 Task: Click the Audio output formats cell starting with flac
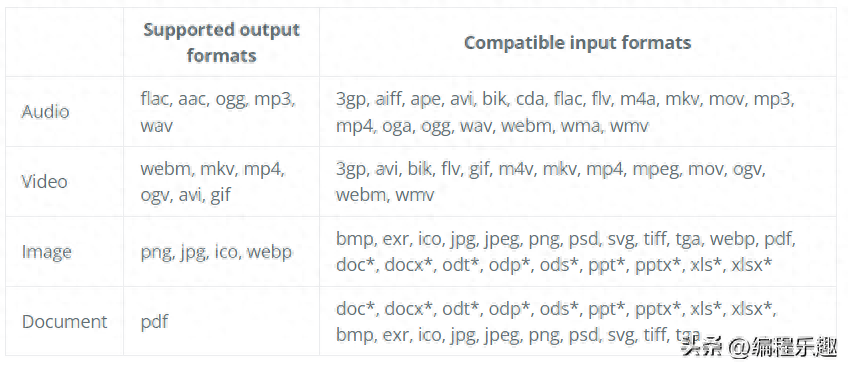(x=221, y=111)
